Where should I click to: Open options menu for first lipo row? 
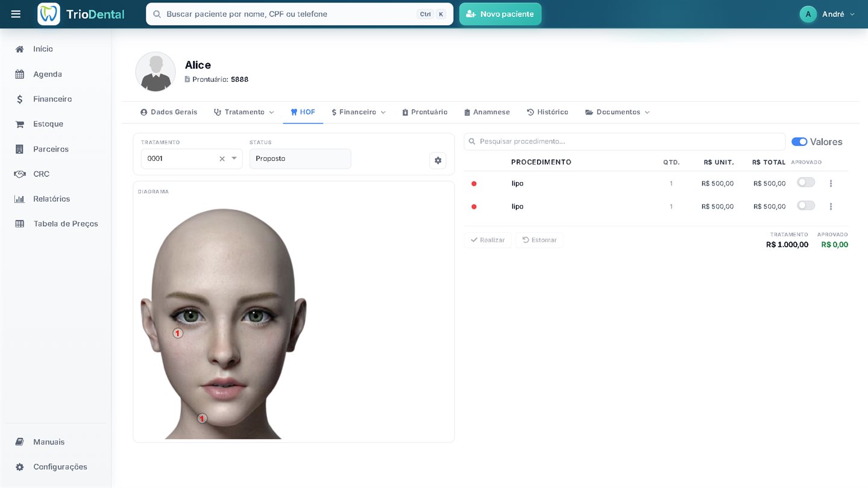831,183
